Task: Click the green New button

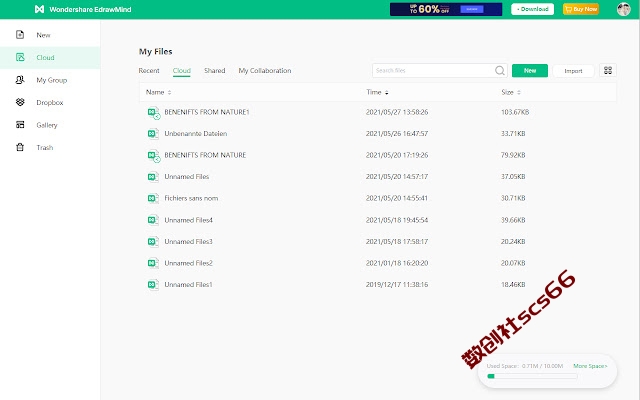Action: [x=530, y=70]
